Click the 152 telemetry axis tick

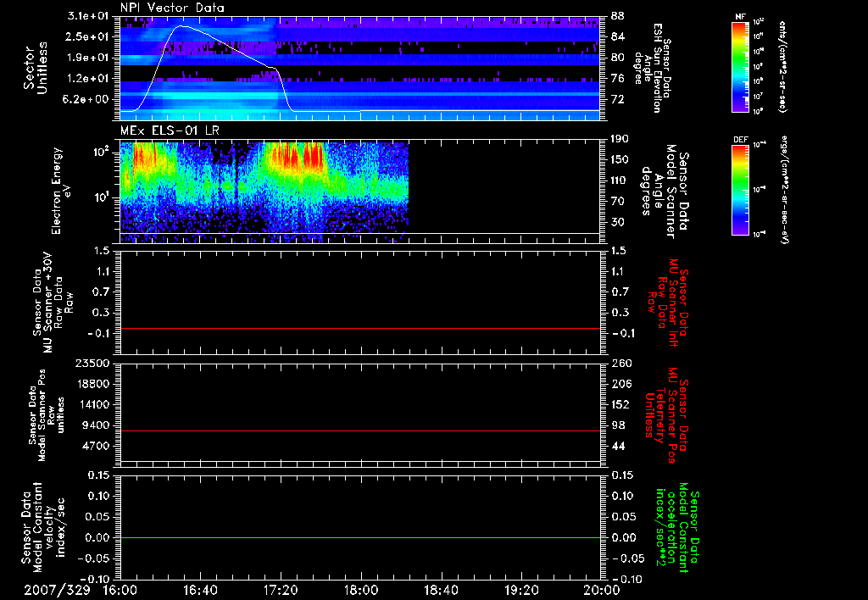(x=620, y=404)
